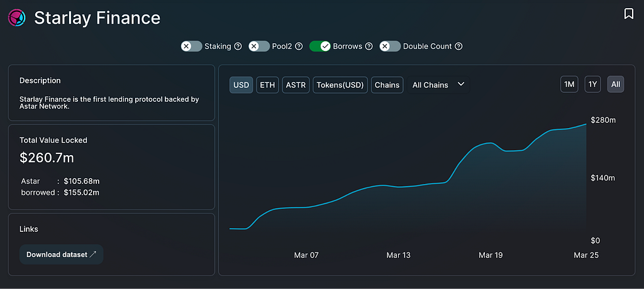Screen dimensions: 644x289
Task: Enable the Double Count toggle
Action: pos(390,46)
